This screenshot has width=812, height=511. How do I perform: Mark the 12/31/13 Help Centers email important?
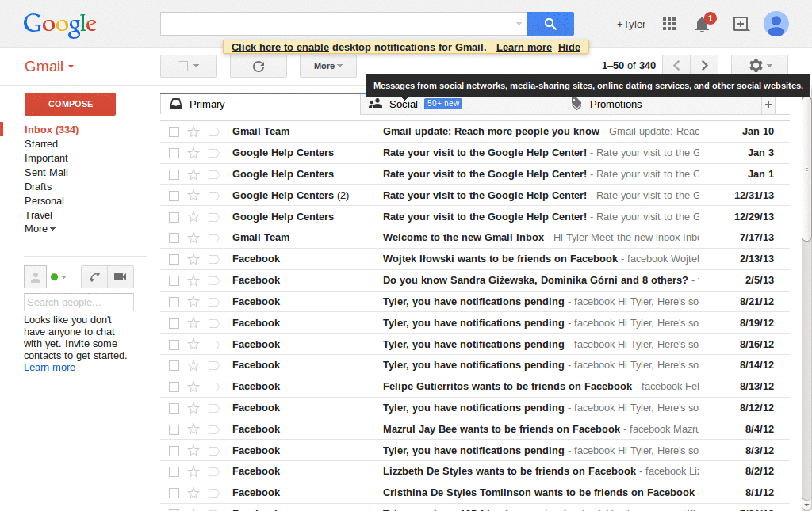[x=213, y=196]
